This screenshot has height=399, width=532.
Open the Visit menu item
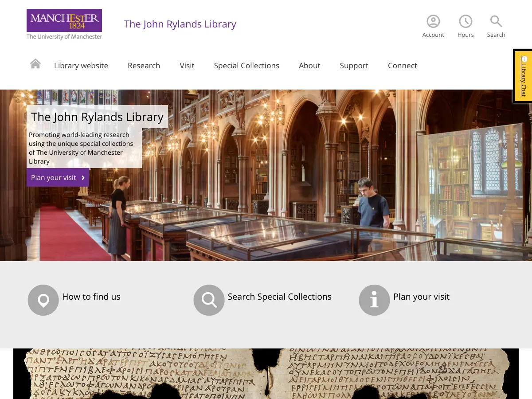tap(187, 66)
